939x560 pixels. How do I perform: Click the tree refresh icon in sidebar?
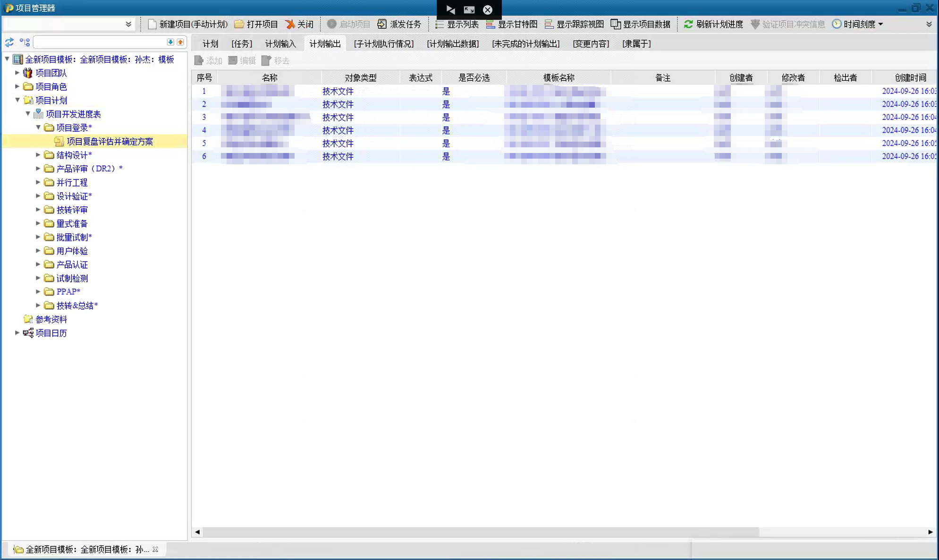pos(9,42)
